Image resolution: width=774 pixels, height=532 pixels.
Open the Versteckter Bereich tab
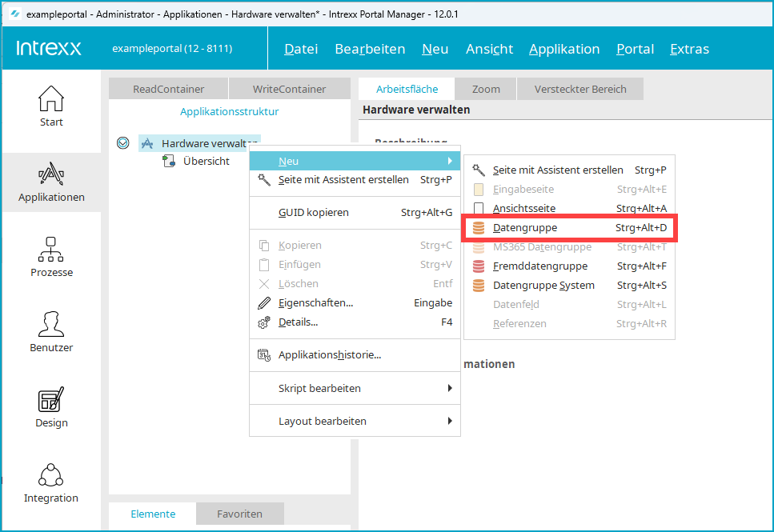(x=580, y=89)
